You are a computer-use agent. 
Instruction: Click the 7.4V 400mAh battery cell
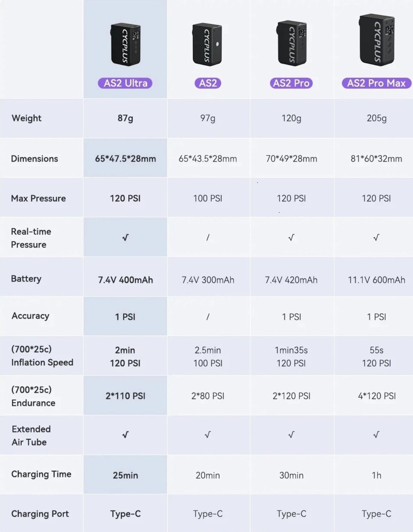click(x=125, y=280)
